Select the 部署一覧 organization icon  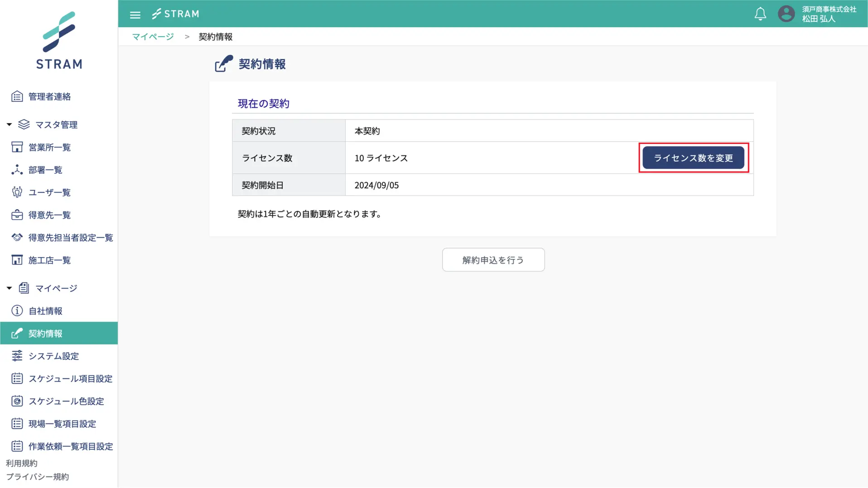[17, 170]
